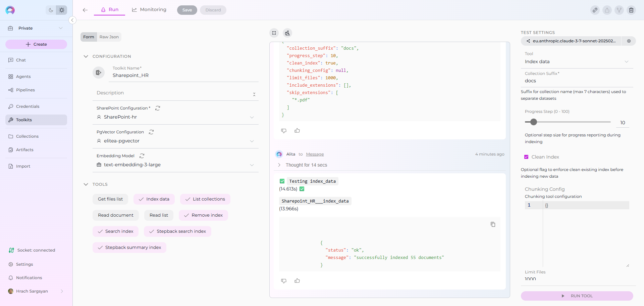This screenshot has height=306, width=644.
Task: Click the delete trash icon in top bar
Action: [x=631, y=10]
